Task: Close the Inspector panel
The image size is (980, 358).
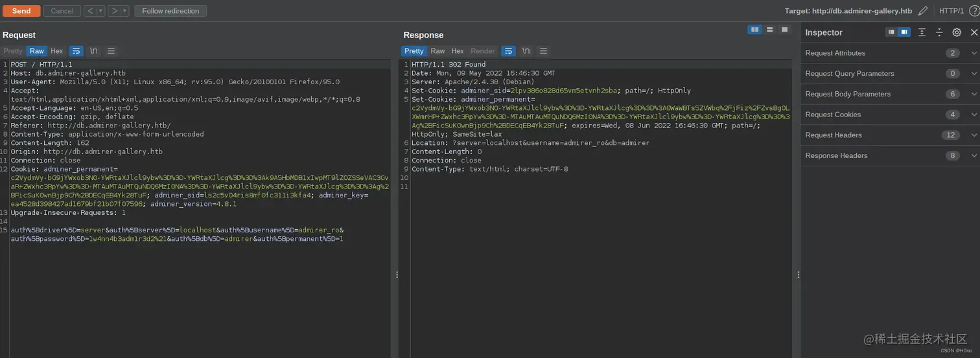Action: click(x=974, y=32)
